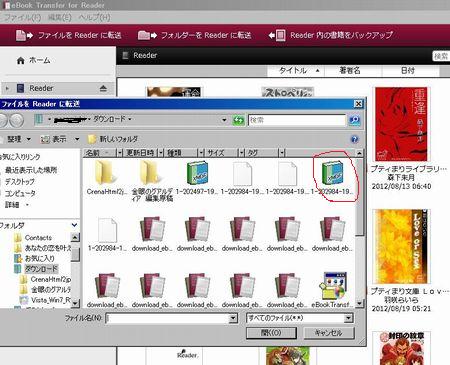Select お気に入り folder in tree

point(34,258)
